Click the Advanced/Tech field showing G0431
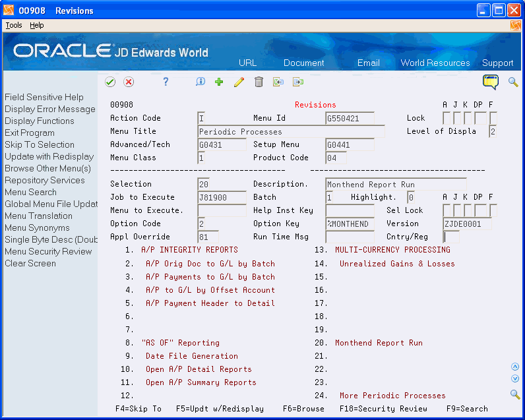The width and height of the screenshot is (525, 420). pos(222,144)
